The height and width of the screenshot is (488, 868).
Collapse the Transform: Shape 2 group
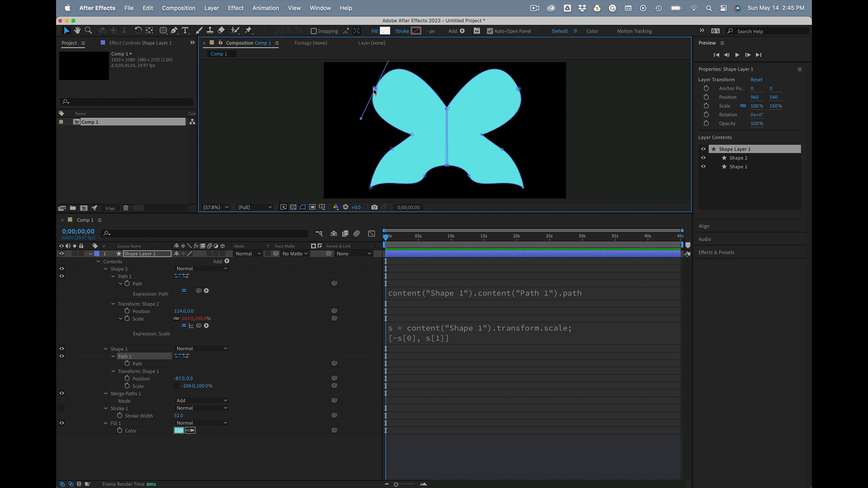113,304
